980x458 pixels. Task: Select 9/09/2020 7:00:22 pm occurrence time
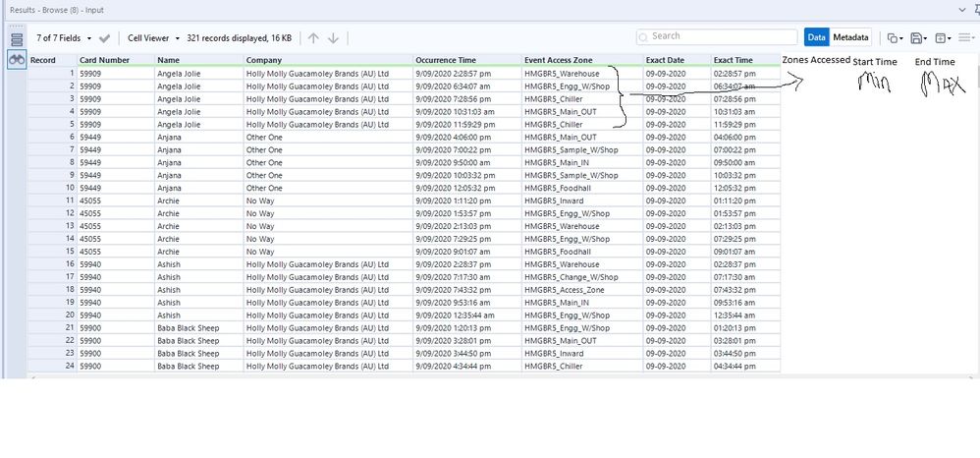tap(467, 150)
